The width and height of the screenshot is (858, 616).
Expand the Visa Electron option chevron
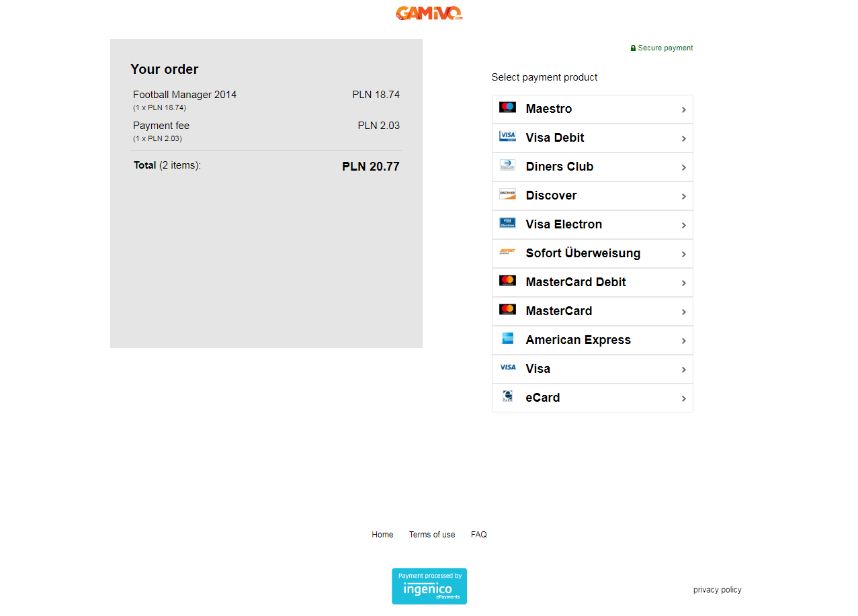(683, 225)
